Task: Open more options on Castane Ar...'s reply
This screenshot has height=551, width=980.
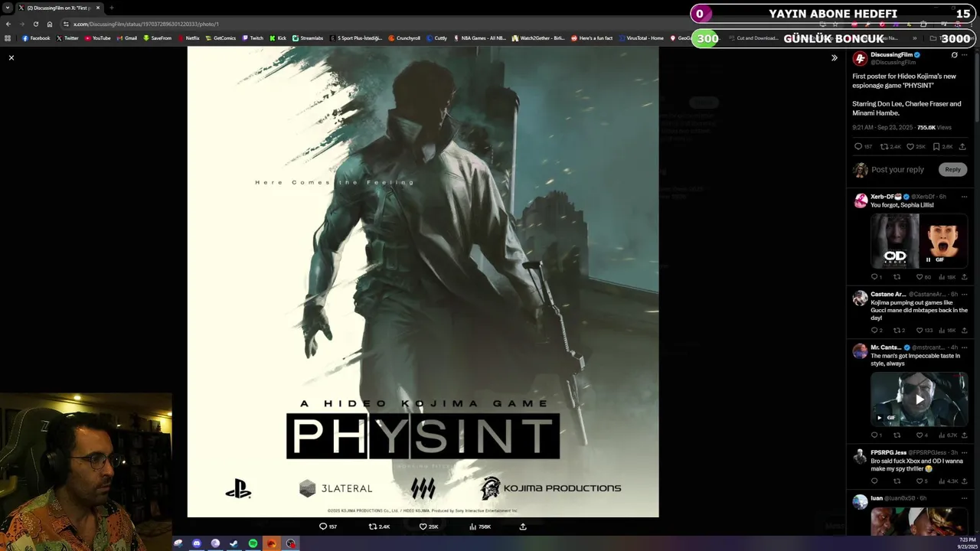Action: point(964,294)
